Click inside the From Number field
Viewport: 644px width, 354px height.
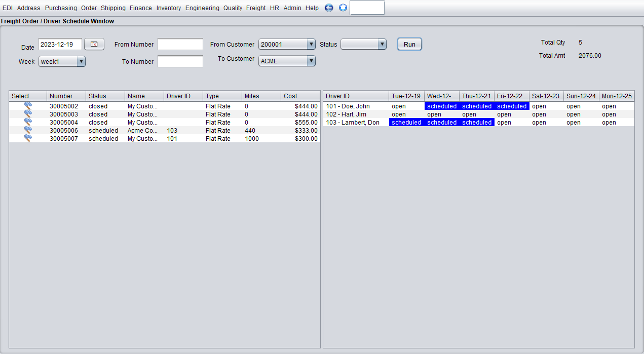pyautogui.click(x=180, y=44)
